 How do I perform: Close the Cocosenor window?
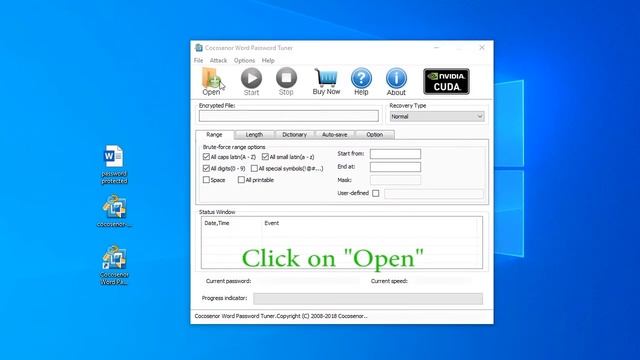click(482, 48)
